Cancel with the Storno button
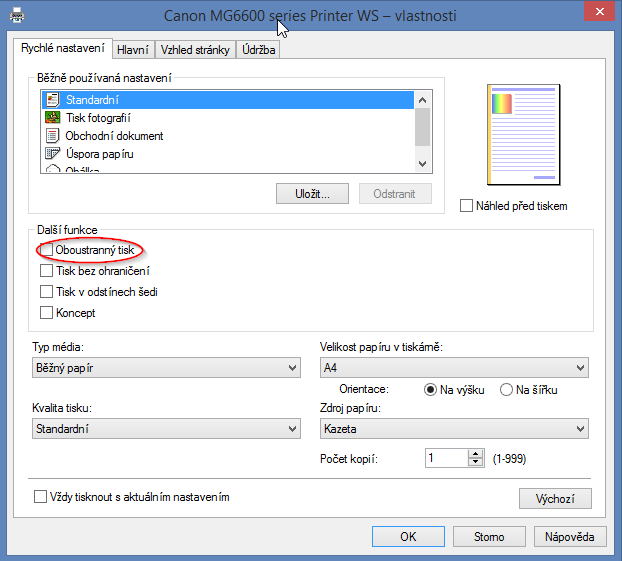Screen dimensions: 622x561 [489, 536]
